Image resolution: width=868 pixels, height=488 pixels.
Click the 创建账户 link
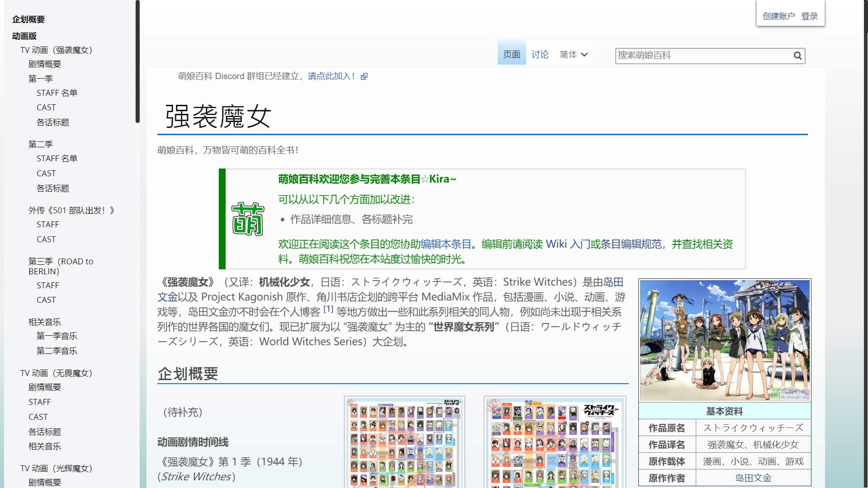click(x=778, y=16)
